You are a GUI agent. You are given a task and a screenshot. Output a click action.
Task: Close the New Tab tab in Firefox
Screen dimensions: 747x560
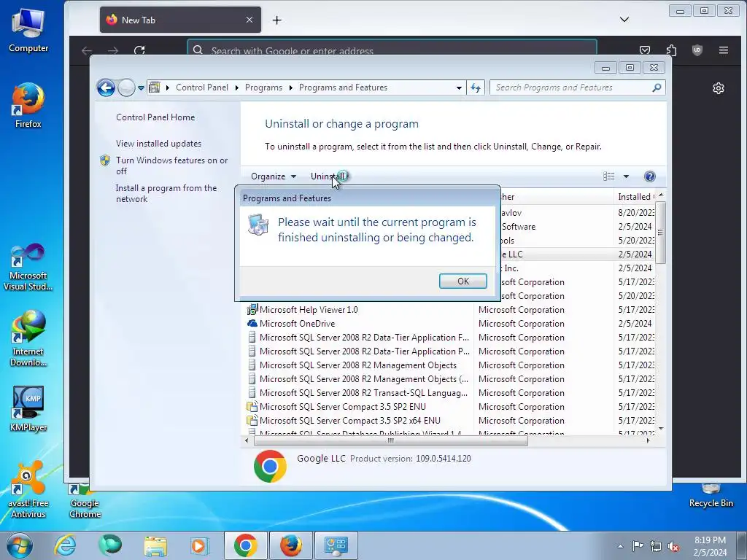coord(249,20)
